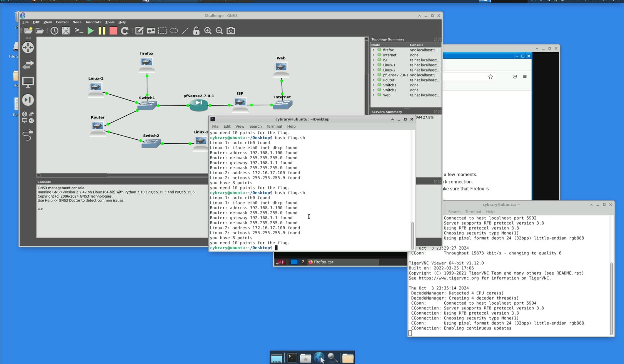This screenshot has height=364, width=624.
Task: Open the Annotate menu in GNS3
Action: point(93,22)
